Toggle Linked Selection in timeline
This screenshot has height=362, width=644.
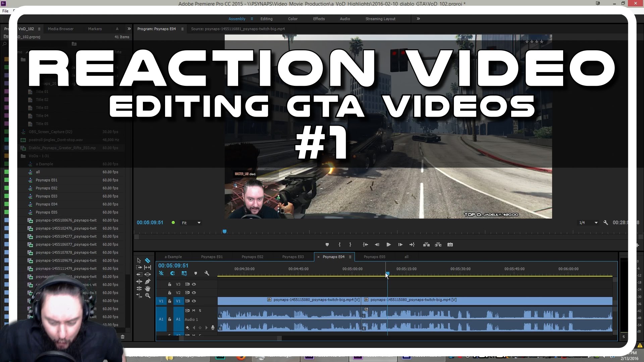pyautogui.click(x=184, y=274)
